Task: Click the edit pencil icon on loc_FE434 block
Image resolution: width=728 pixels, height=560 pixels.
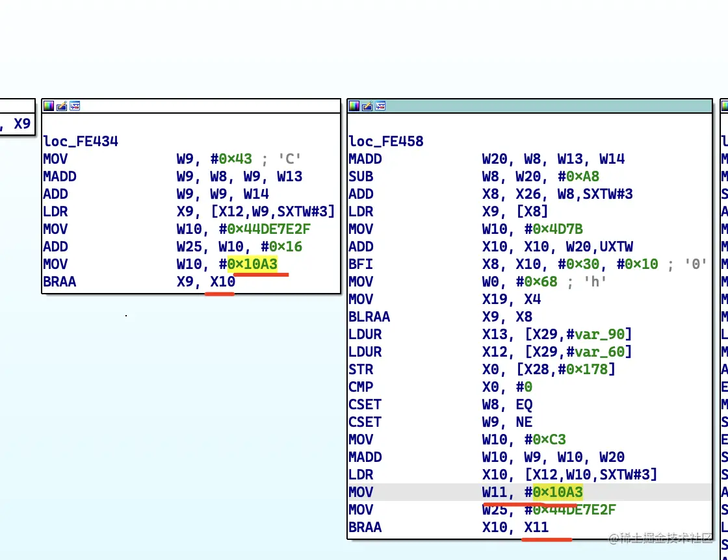Action: tap(62, 107)
